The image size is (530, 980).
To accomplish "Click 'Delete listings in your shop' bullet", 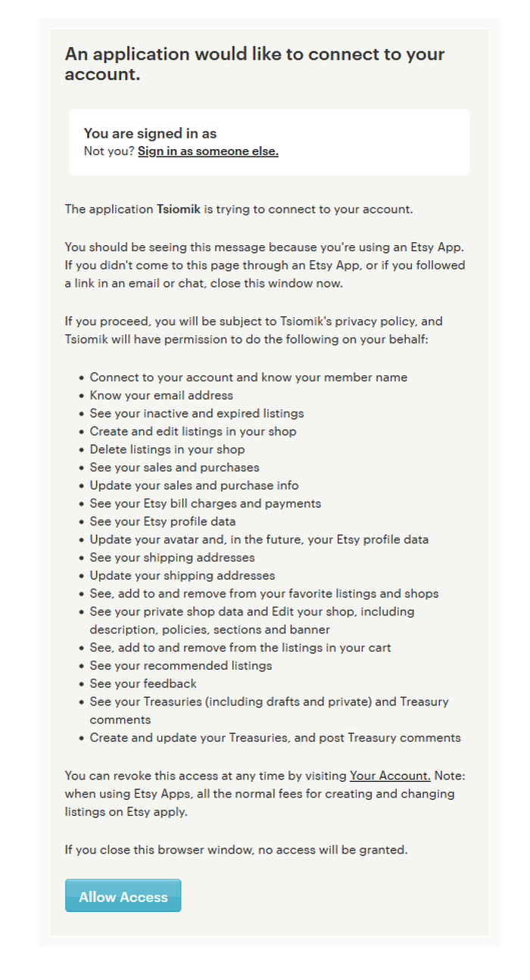I will click(x=167, y=450).
